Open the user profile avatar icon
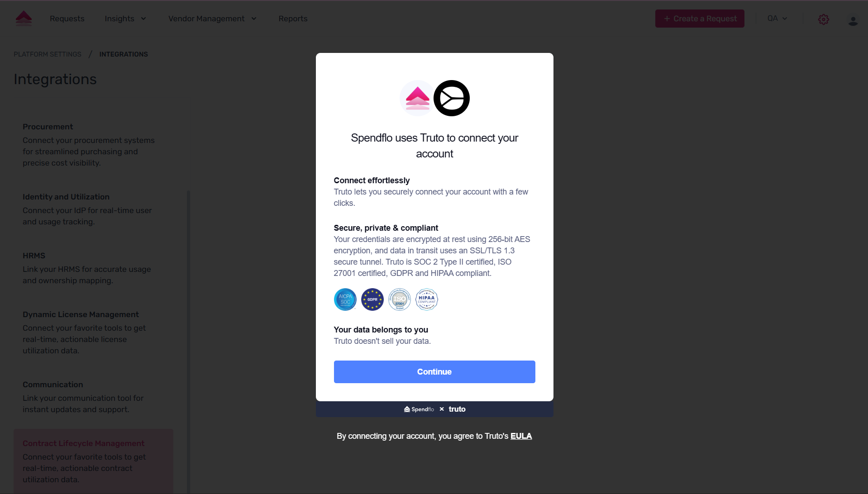The width and height of the screenshot is (868, 494). tap(853, 20)
